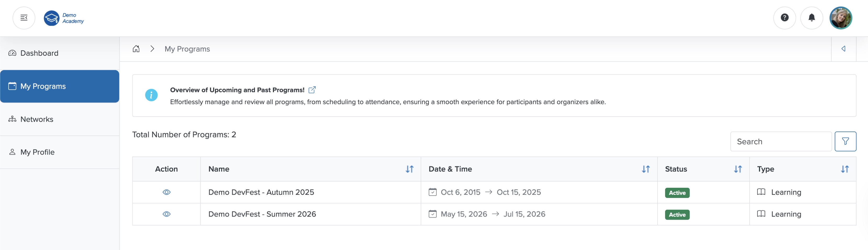Sort programs by Name column
Screen dimensions: 868x250
click(409, 169)
